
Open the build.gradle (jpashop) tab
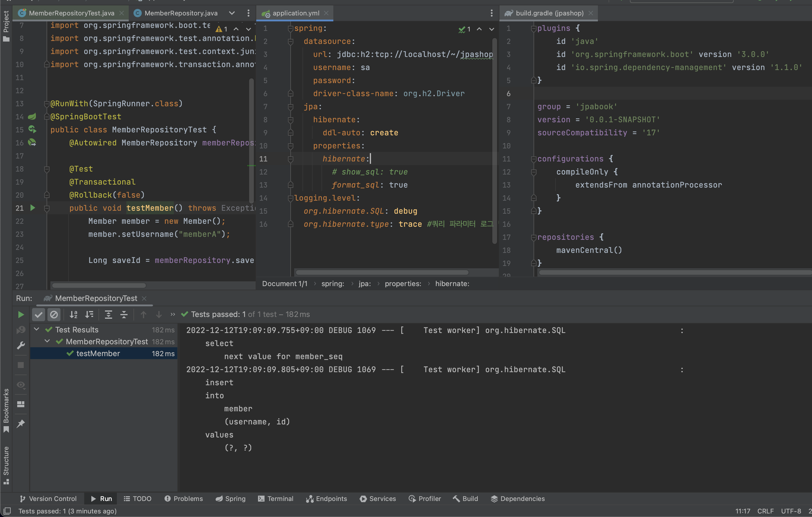[549, 13]
